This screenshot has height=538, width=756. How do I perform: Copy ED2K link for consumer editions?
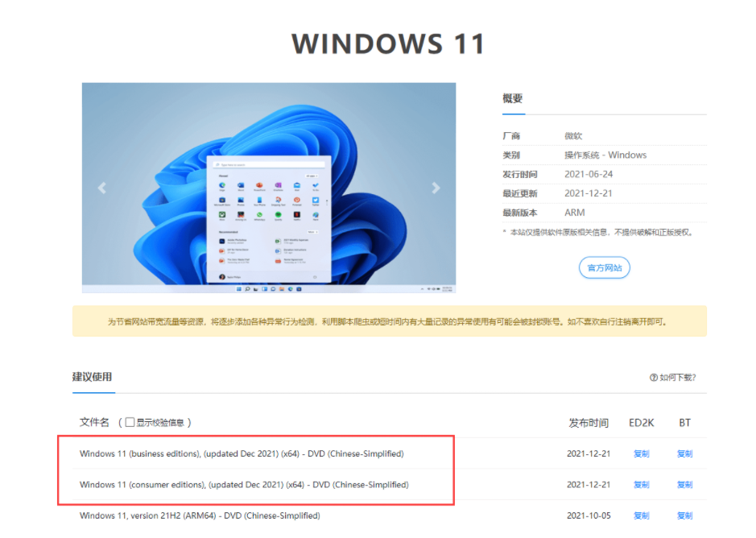click(641, 484)
